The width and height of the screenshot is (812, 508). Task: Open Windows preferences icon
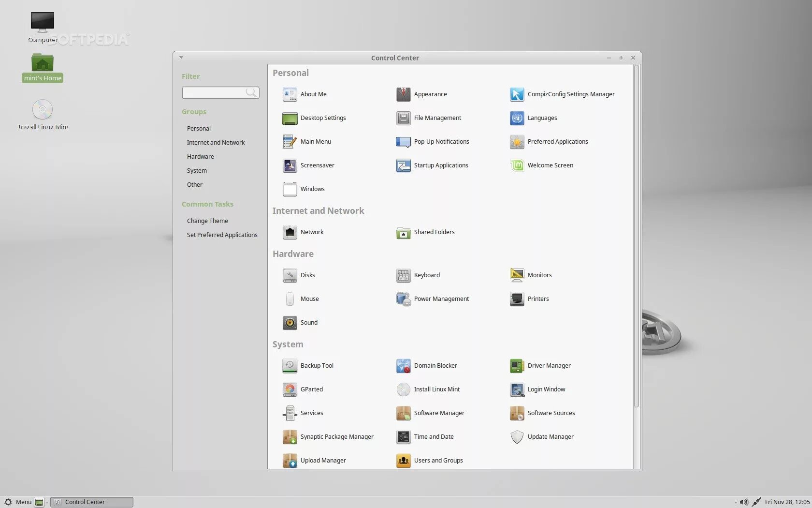click(290, 189)
